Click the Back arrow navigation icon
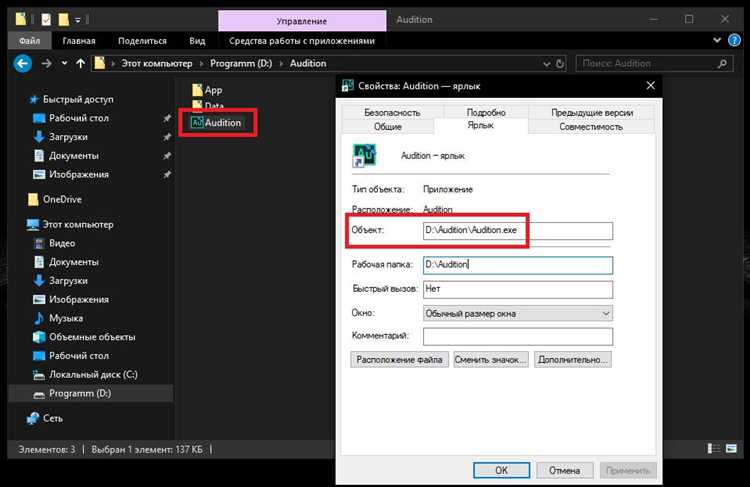This screenshot has height=487, width=750. pyautogui.click(x=22, y=63)
